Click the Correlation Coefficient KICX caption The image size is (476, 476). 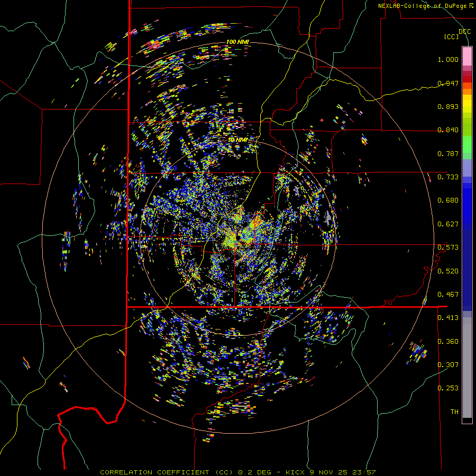pyautogui.click(x=238, y=472)
